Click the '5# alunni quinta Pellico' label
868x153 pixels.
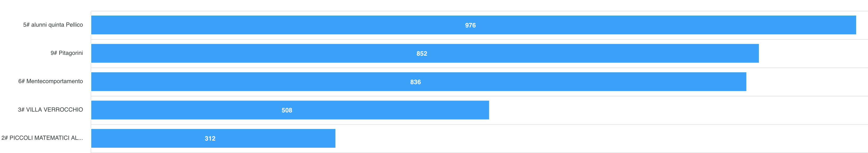pos(53,25)
